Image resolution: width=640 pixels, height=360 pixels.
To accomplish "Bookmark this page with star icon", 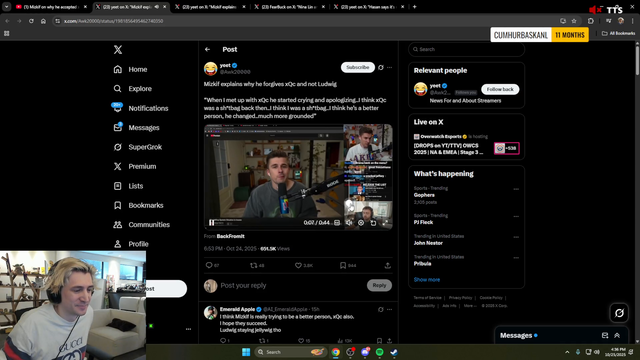I will point(574,21).
